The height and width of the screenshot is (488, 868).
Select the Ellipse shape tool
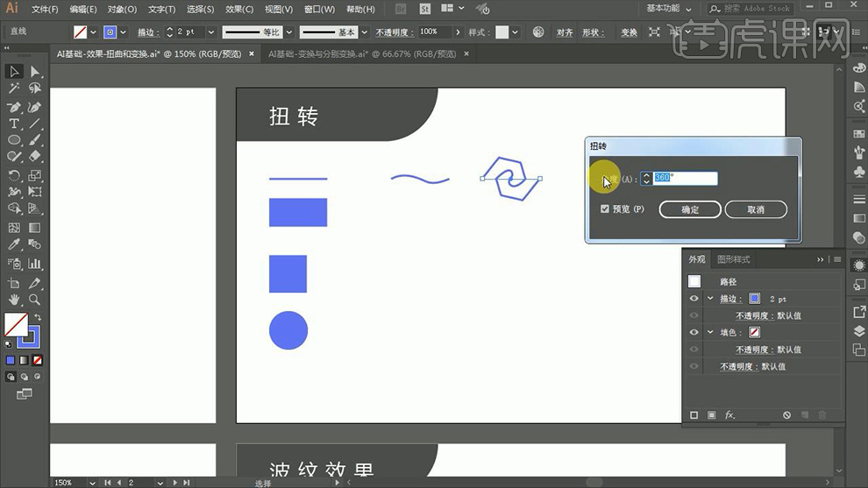tap(14, 140)
